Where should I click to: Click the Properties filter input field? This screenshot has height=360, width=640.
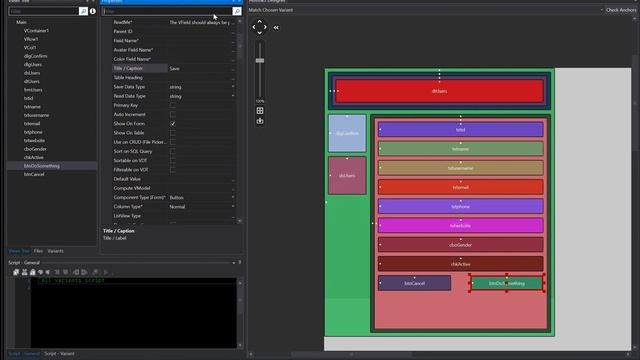(167, 11)
